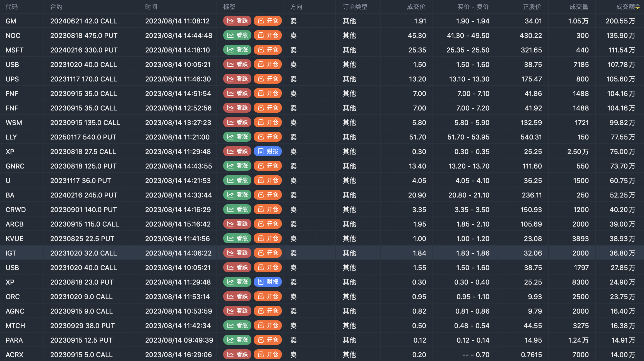Click the 看跌 tag in IGT row
This screenshot has height=361, width=644.
click(x=237, y=253)
